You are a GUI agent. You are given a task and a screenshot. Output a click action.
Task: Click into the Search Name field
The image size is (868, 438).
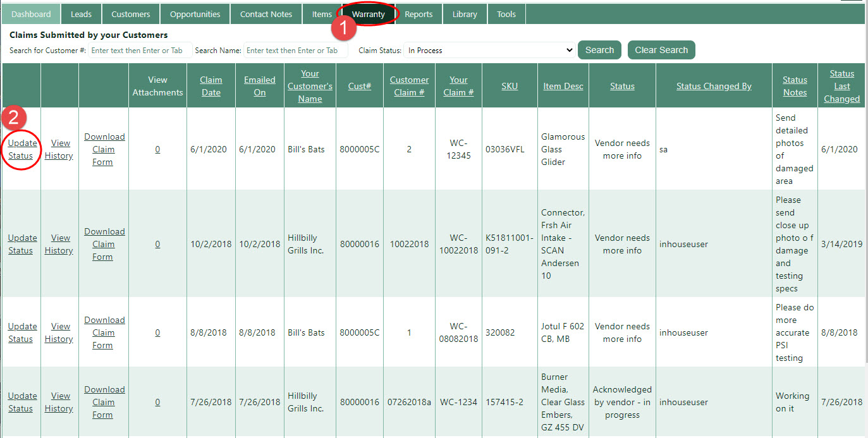[295, 51]
